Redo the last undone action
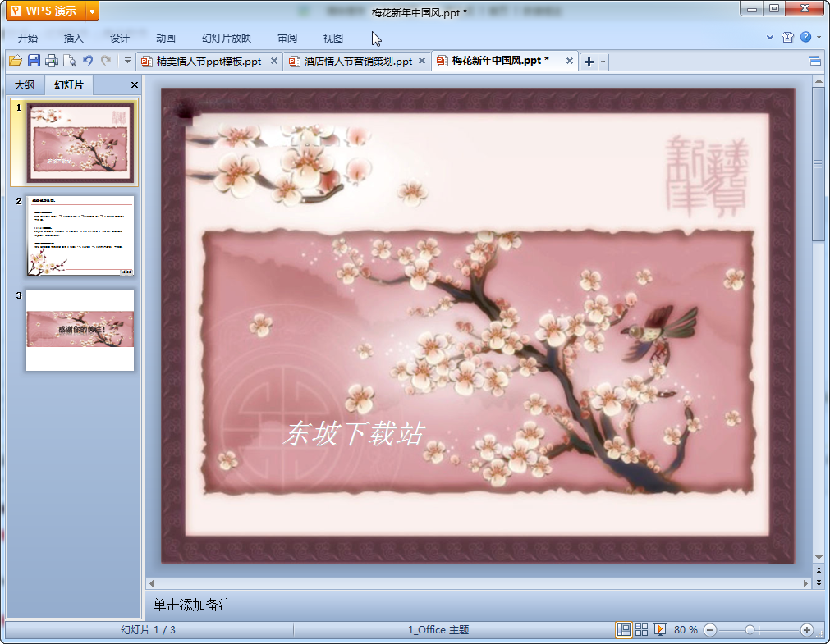This screenshot has width=830, height=644. [106, 61]
